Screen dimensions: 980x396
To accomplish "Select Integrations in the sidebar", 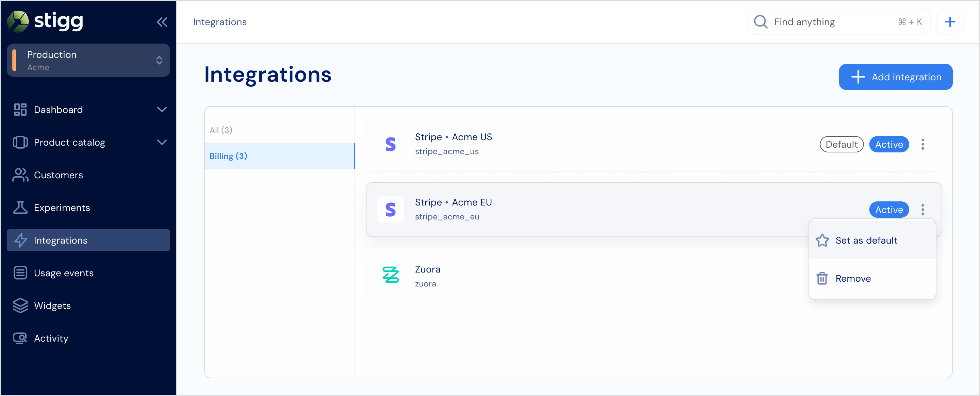I will 88,241.
